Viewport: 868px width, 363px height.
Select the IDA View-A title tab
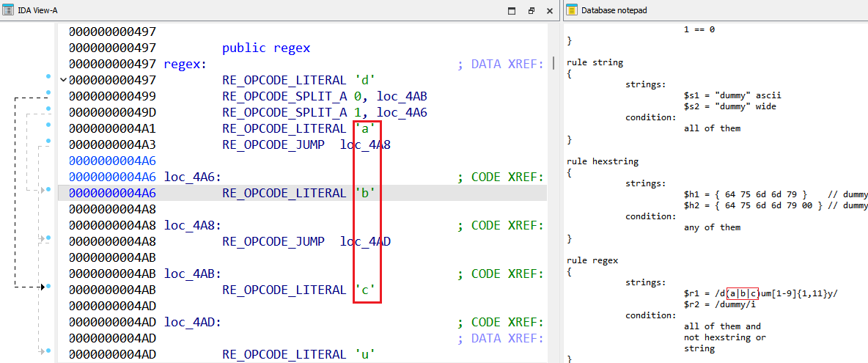point(37,10)
